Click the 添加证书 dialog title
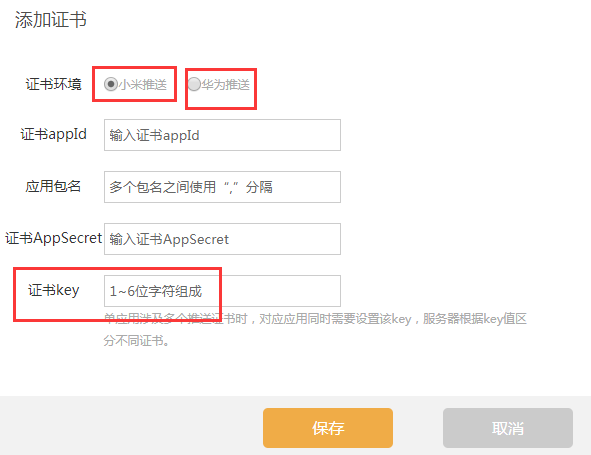This screenshot has height=455, width=591. point(51,20)
